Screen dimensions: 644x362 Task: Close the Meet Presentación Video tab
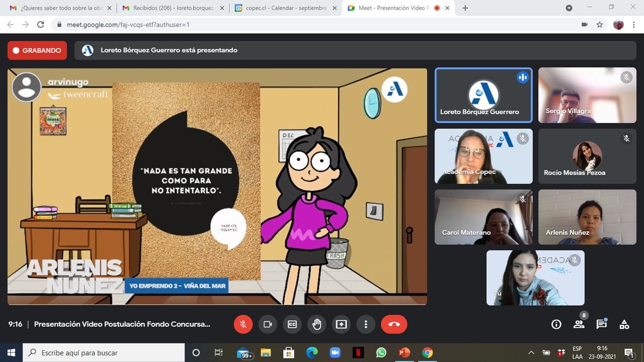coord(447,8)
